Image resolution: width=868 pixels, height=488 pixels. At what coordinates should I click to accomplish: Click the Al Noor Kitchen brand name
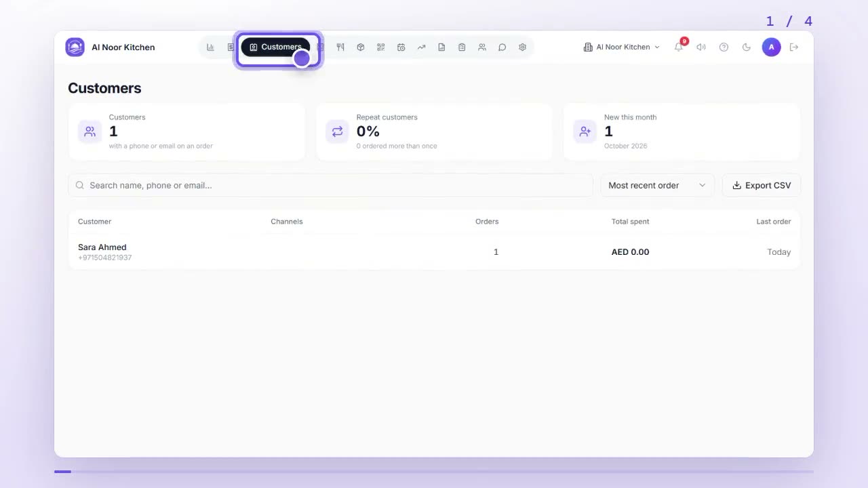pos(123,47)
